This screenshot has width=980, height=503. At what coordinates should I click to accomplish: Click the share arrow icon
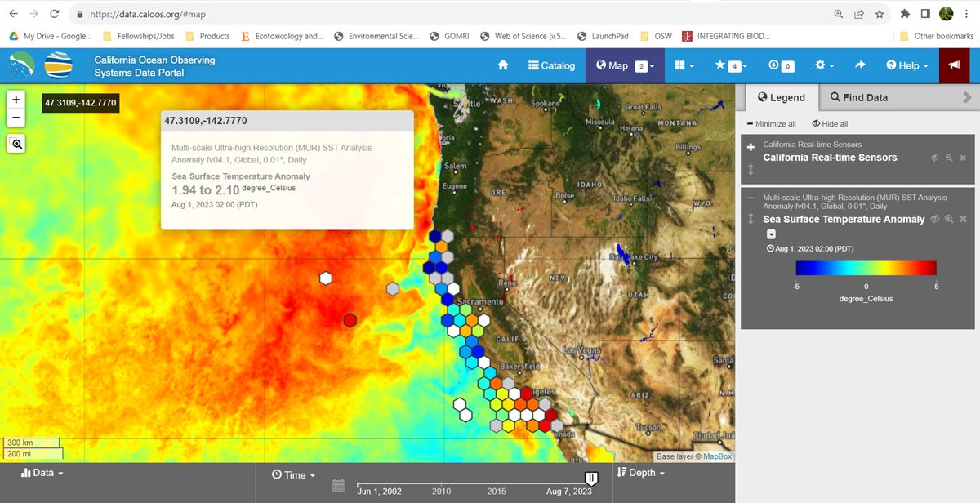(860, 65)
